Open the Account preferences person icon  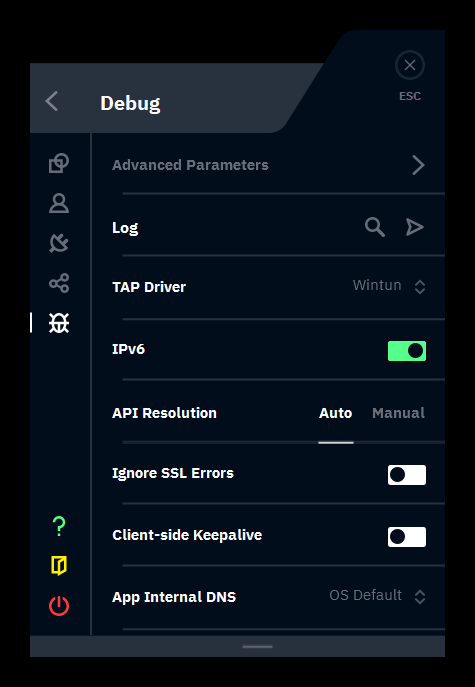point(59,203)
